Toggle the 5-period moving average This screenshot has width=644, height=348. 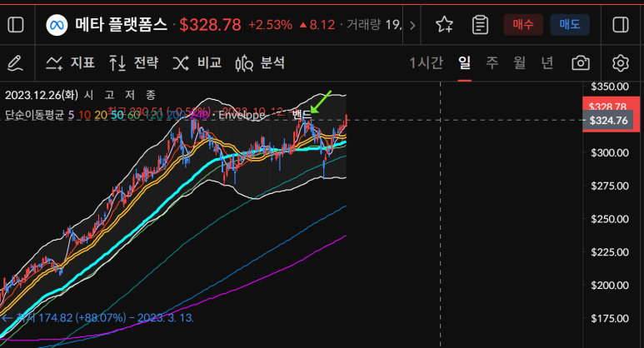[x=71, y=115]
